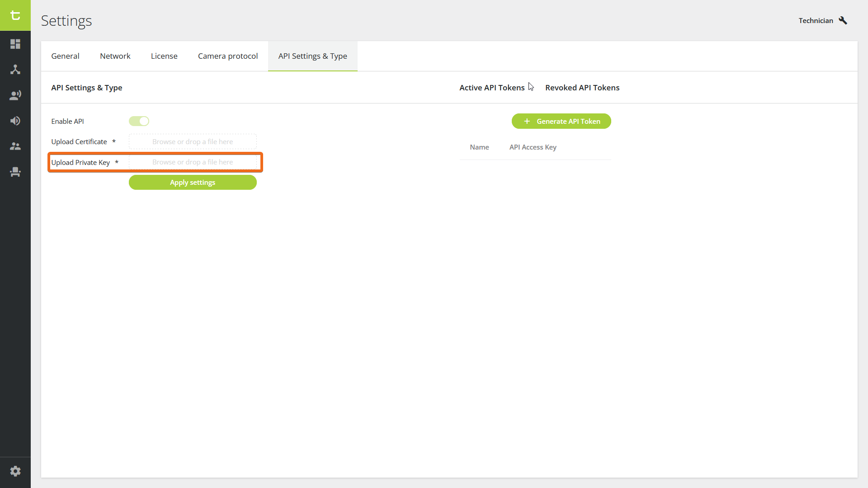Click the Technician wrench icon
The height and width of the screenshot is (488, 868).
point(843,20)
